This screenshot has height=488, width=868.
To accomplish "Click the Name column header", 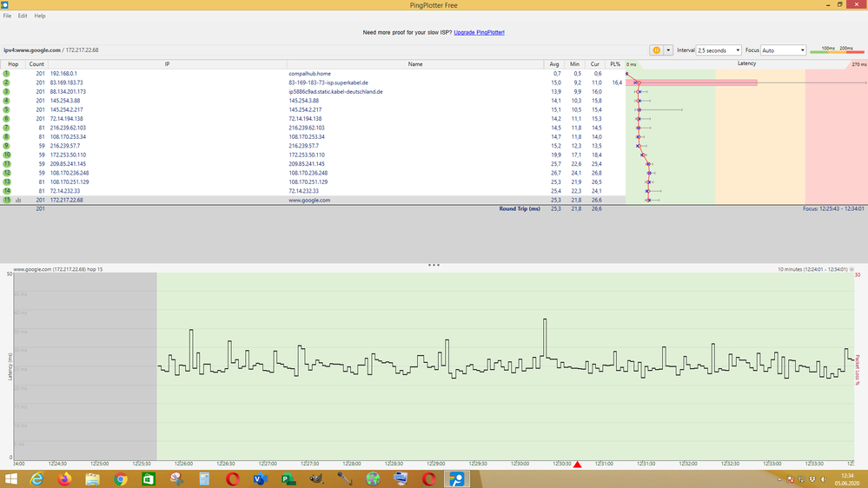I will click(415, 64).
